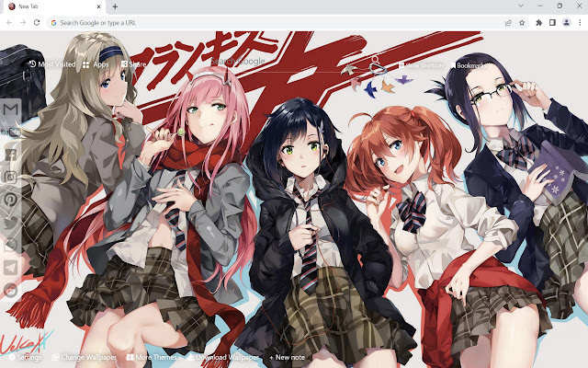The image size is (588, 368).
Task: Add a New note
Action: point(288,357)
